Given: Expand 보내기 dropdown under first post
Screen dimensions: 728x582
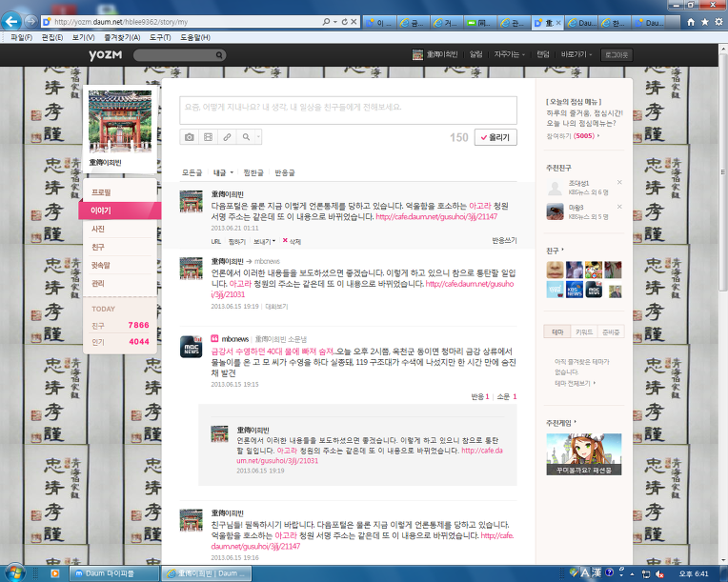Looking at the screenshot, I should point(264,241).
